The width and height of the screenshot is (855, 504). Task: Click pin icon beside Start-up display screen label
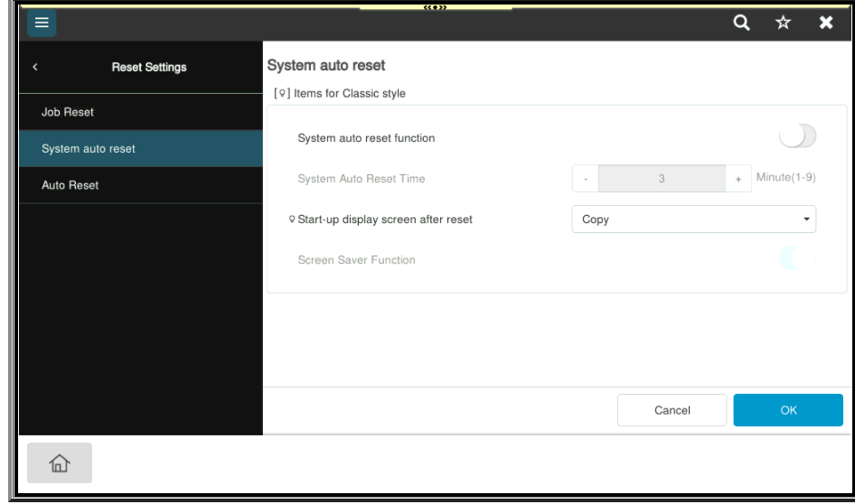[291, 219]
